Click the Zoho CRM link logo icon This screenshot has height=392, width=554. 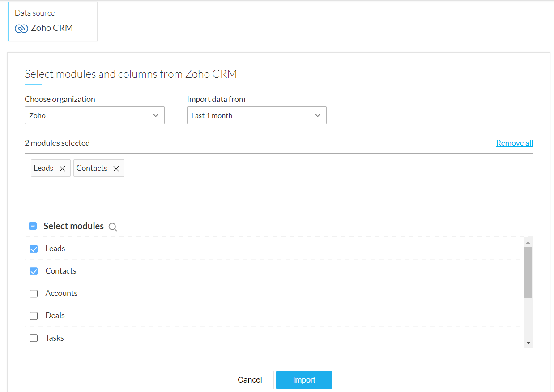[x=21, y=29]
